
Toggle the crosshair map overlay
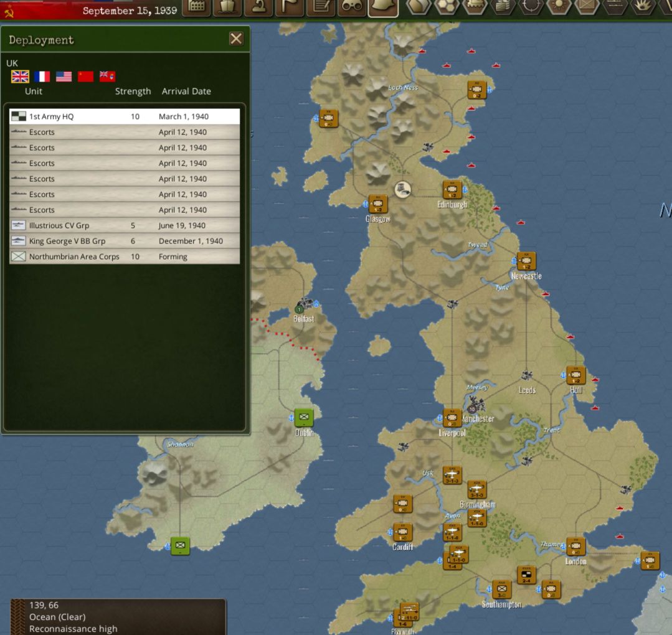coord(531,7)
